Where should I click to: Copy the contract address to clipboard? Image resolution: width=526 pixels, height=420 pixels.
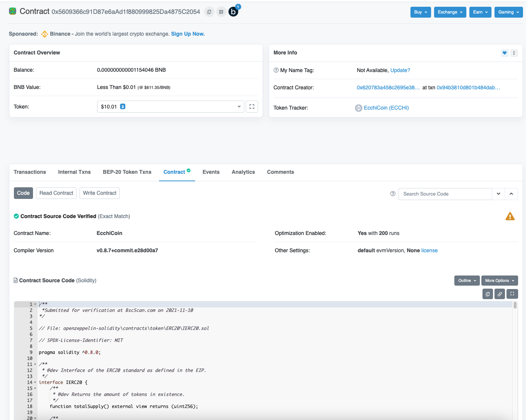pyautogui.click(x=209, y=12)
